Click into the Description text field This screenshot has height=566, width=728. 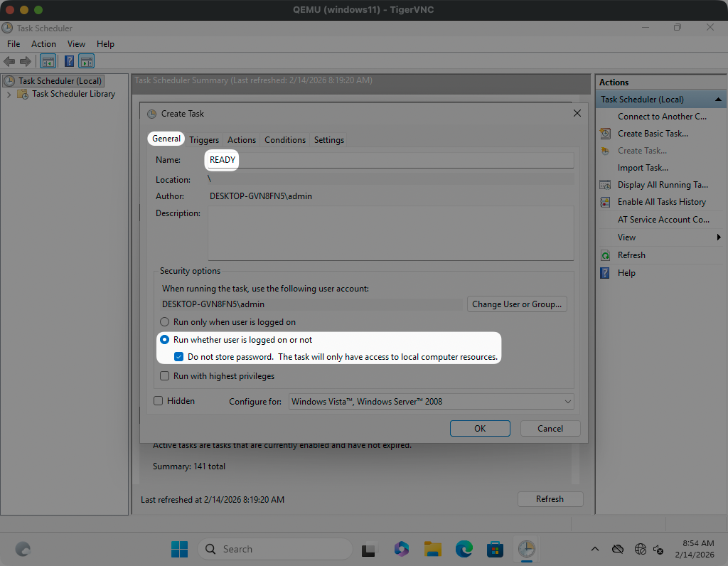(x=390, y=233)
